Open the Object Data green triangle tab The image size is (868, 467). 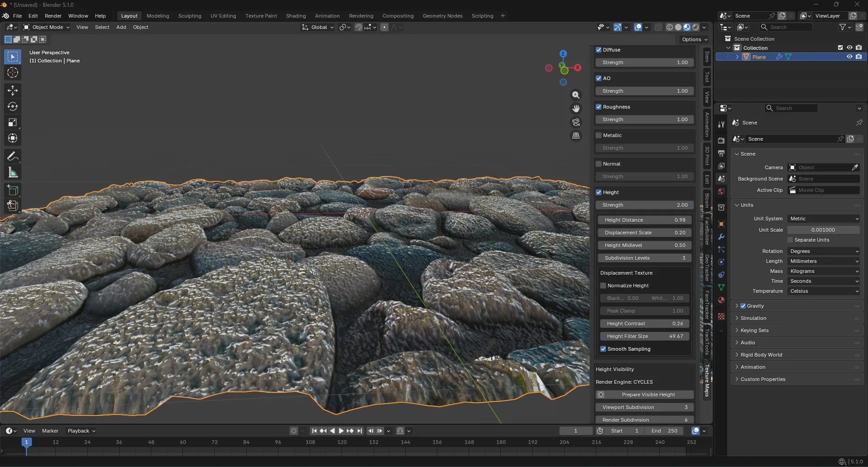point(721,287)
